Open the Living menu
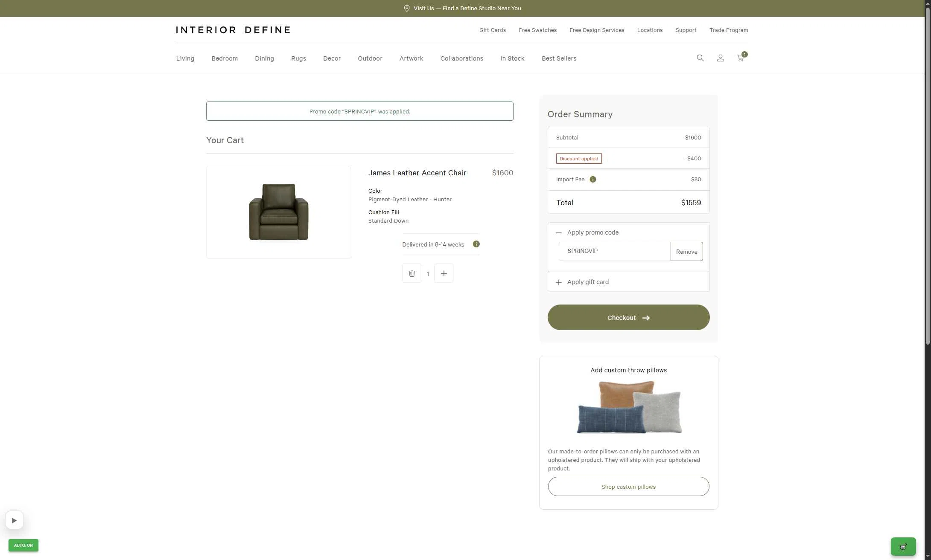Screen dimensions: 931x560 pos(185,58)
